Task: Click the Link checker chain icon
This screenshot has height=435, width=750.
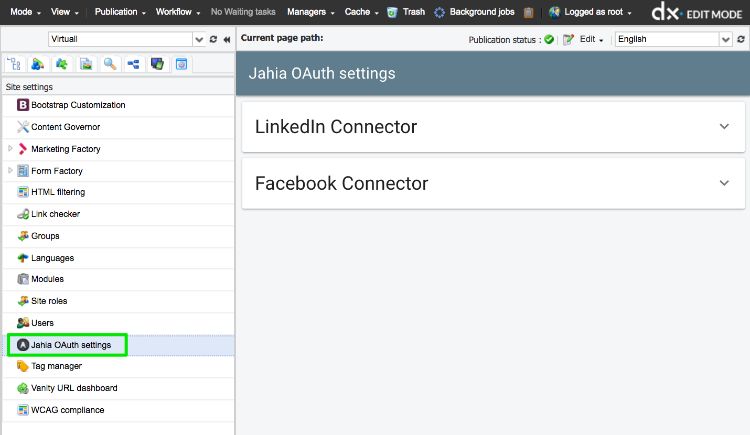Action: (22, 214)
